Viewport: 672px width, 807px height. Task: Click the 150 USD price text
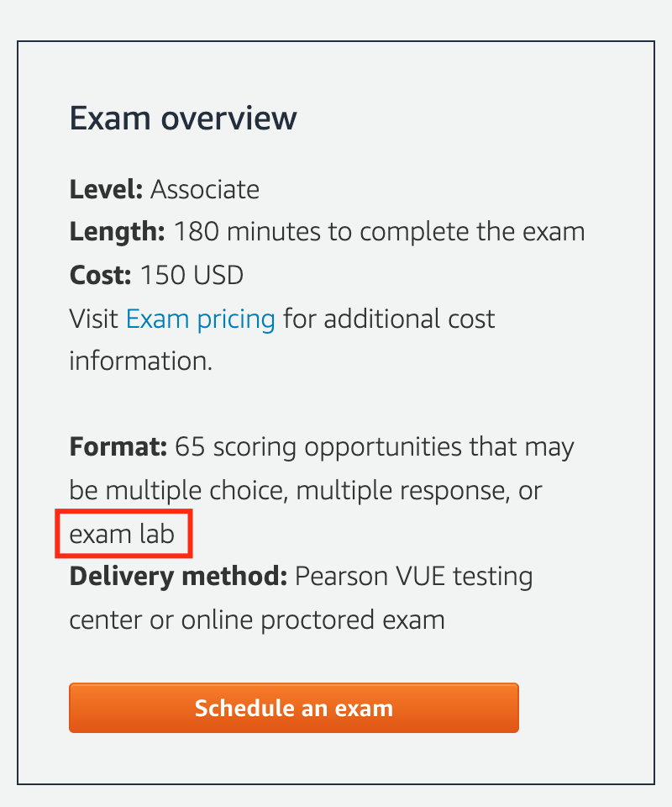click(192, 275)
